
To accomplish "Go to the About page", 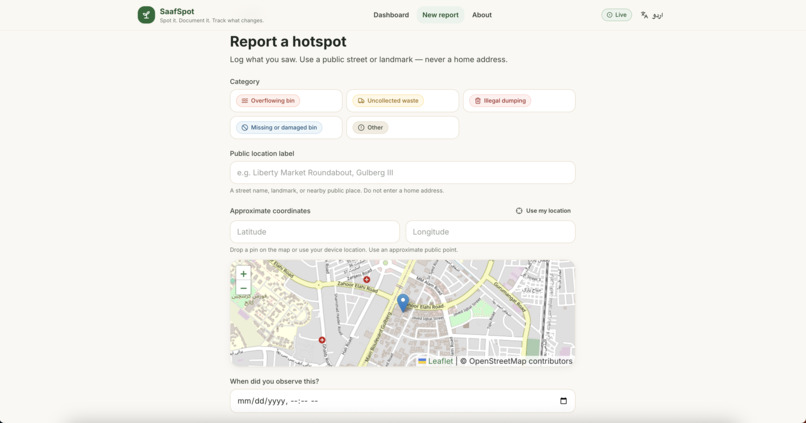I will click(482, 15).
